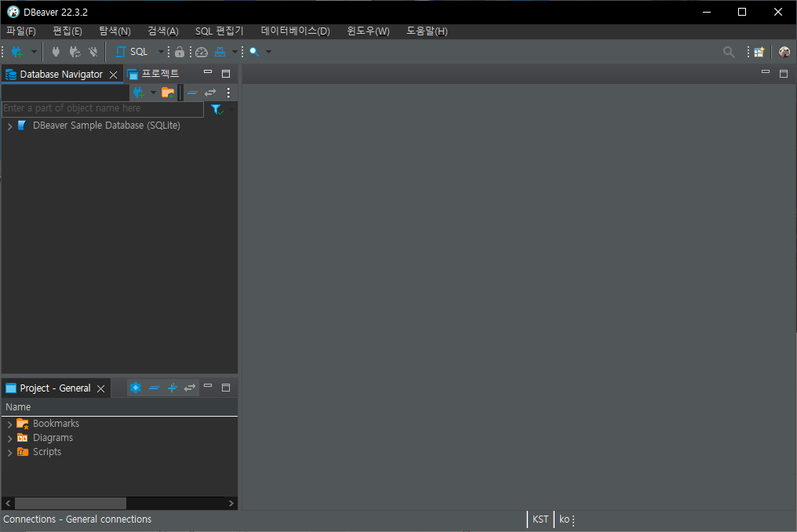The image size is (797, 532).
Task: Select the Bookmarks folder
Action: pos(48,424)
